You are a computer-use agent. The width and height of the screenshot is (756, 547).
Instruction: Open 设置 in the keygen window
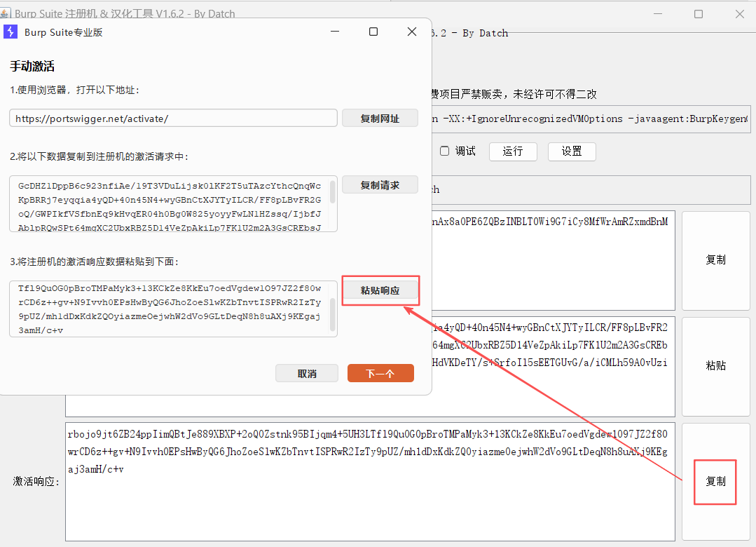pyautogui.click(x=572, y=151)
